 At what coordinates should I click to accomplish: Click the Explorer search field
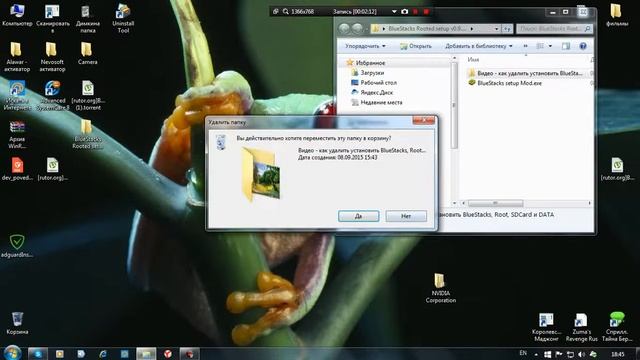pyautogui.click(x=555, y=29)
